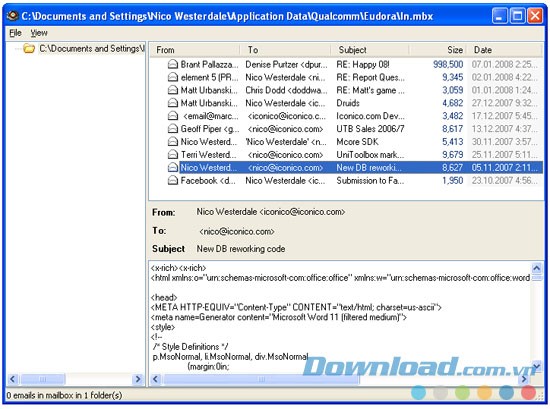The width and height of the screenshot is (550, 409).
Task: Select the 'UTB Sales 2006/7' subject
Action: (370, 129)
